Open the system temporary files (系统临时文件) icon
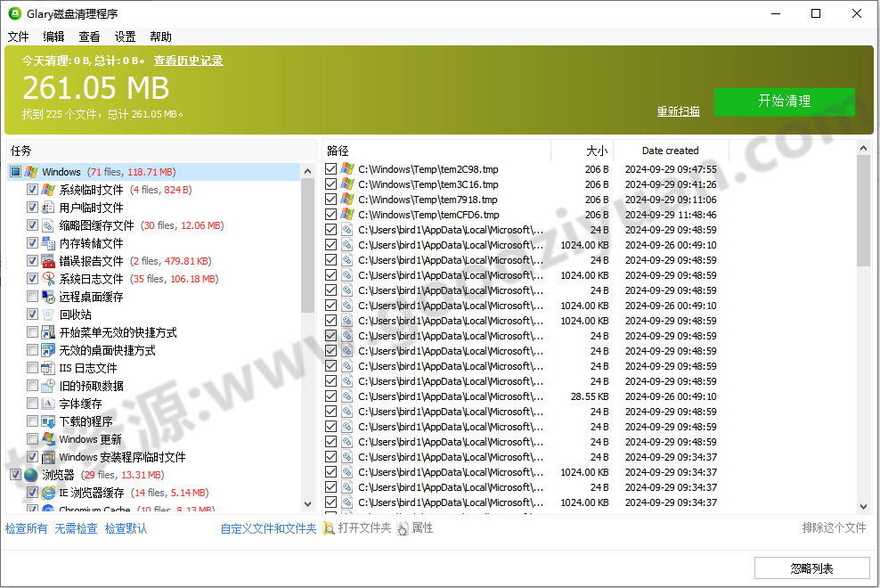This screenshot has height=588, width=880. click(x=46, y=189)
